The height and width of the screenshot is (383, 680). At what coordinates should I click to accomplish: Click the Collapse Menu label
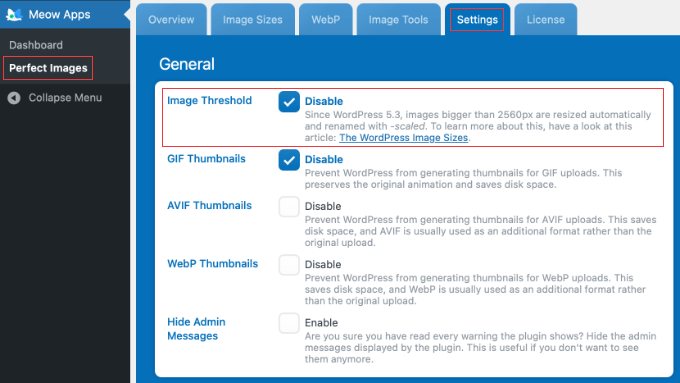pyautogui.click(x=65, y=98)
